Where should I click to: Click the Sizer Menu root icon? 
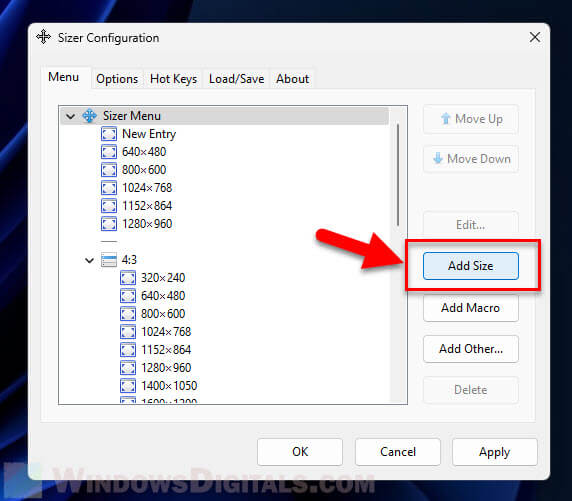click(89, 116)
